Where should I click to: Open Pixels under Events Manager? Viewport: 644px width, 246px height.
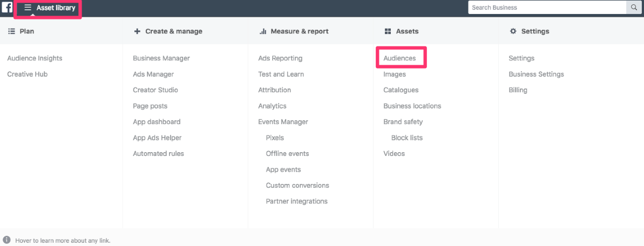[275, 138]
